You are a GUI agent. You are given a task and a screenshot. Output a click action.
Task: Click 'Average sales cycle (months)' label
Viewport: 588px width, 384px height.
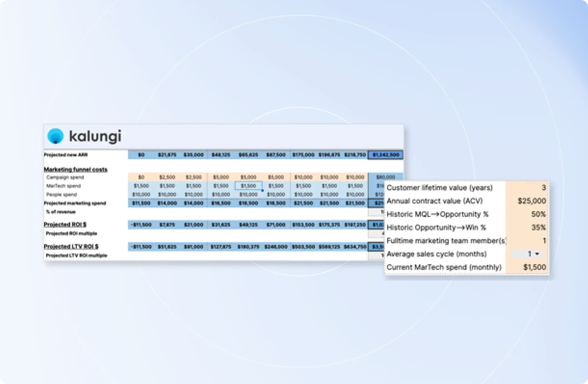coord(436,254)
